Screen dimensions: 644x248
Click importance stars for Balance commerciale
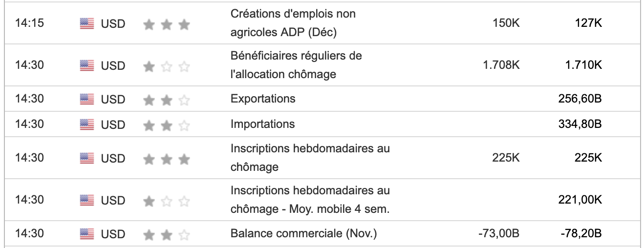coord(166,234)
